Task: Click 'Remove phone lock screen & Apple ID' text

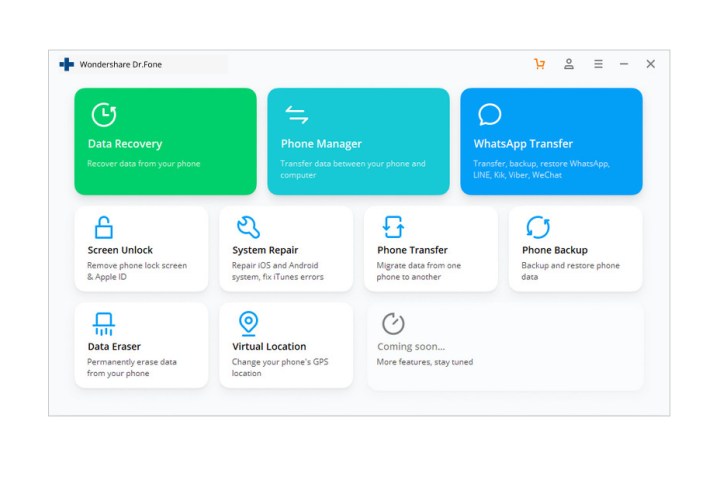Action: pyautogui.click(x=137, y=271)
